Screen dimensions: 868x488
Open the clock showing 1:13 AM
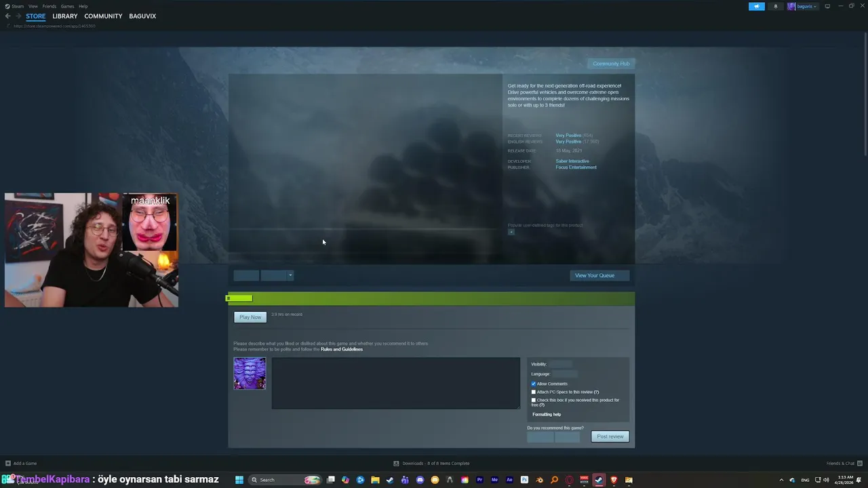(x=845, y=480)
